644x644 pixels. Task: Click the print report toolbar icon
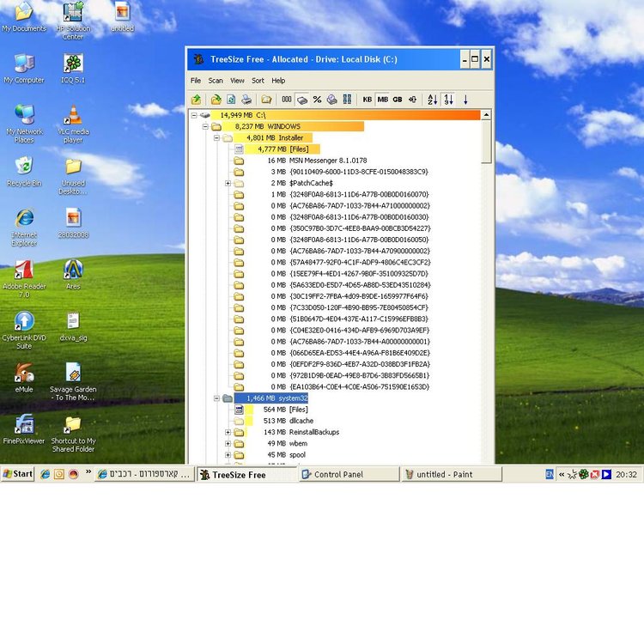(x=246, y=100)
